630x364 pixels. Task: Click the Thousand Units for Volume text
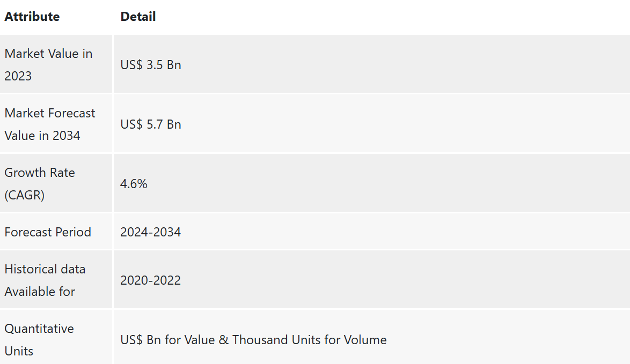click(310, 340)
